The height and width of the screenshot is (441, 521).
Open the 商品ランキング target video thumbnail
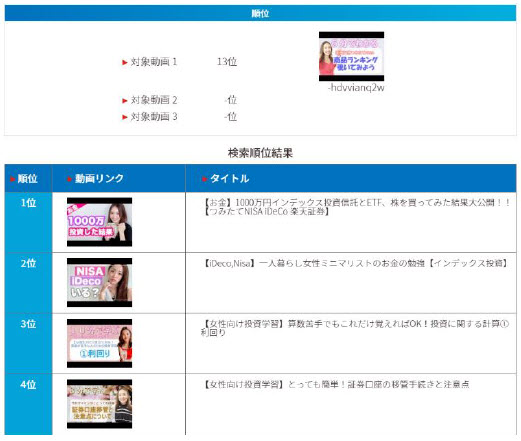(351, 56)
